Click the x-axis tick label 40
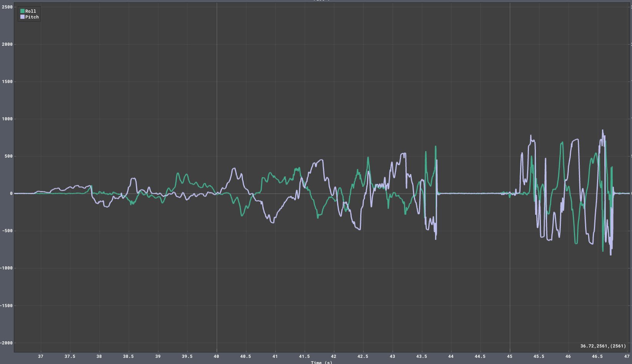Screen dimensions: 632x364 pos(216,356)
